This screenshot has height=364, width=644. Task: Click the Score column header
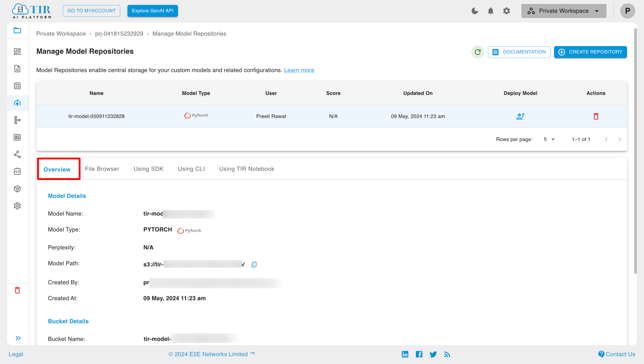tap(333, 93)
